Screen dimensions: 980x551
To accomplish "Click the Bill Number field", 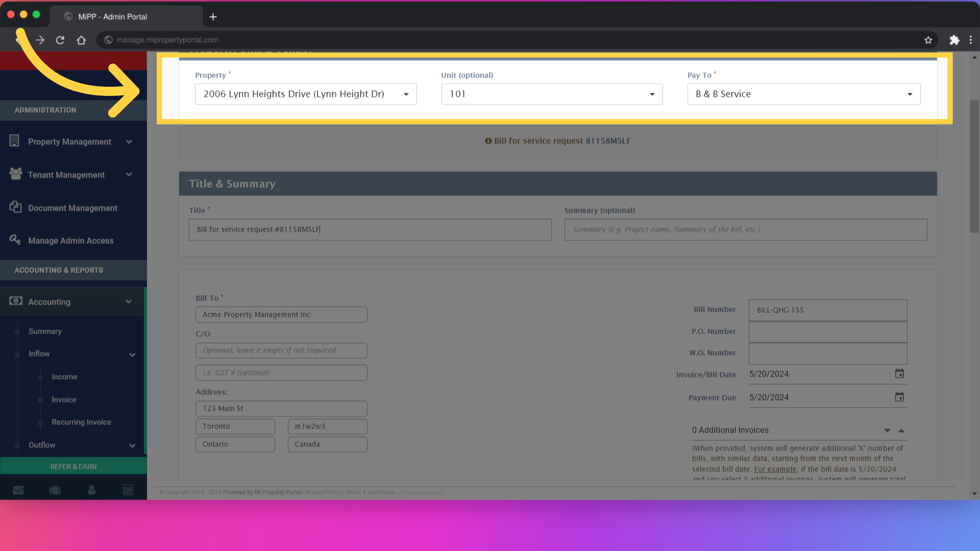I will (828, 310).
